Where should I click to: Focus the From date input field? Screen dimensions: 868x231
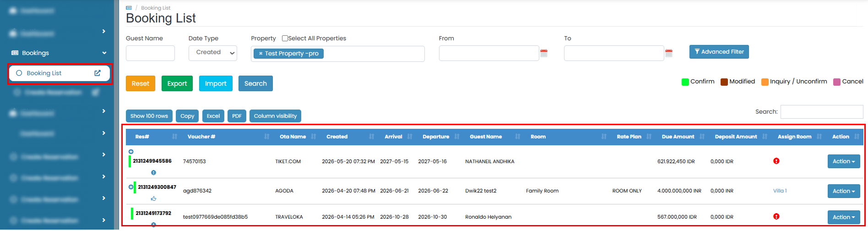click(489, 53)
